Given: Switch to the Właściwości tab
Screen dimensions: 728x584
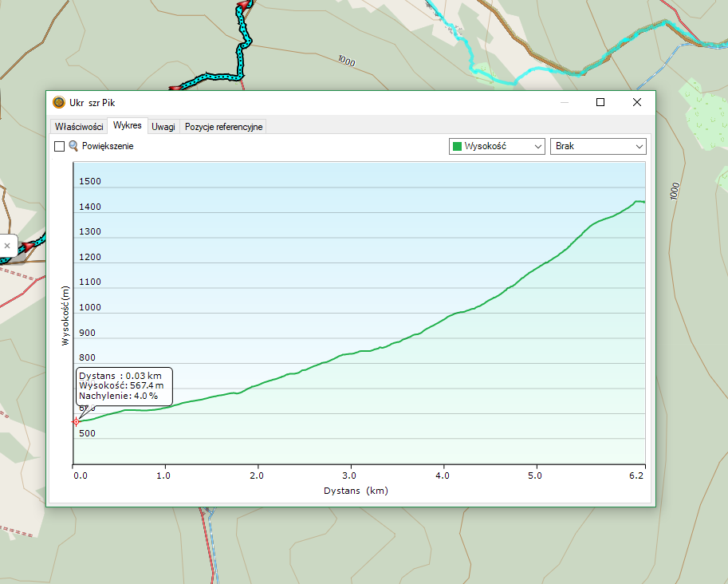Looking at the screenshot, I should (79, 127).
